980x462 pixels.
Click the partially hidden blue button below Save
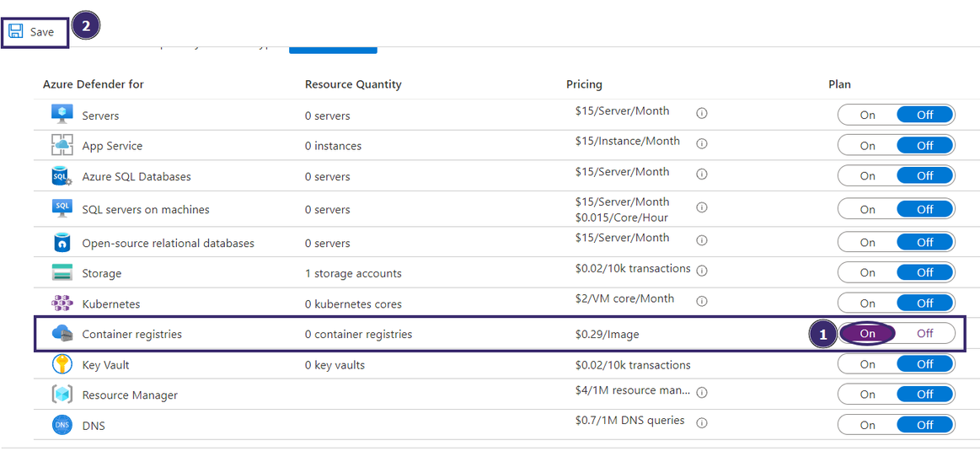click(333, 50)
